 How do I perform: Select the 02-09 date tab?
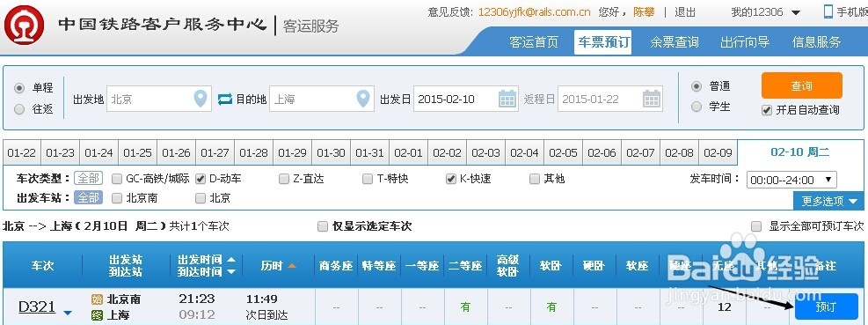[718, 152]
